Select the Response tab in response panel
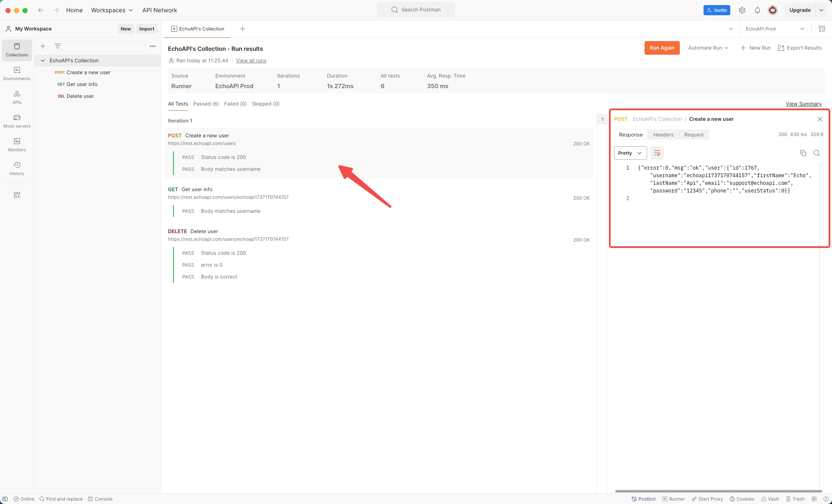 pyautogui.click(x=631, y=135)
